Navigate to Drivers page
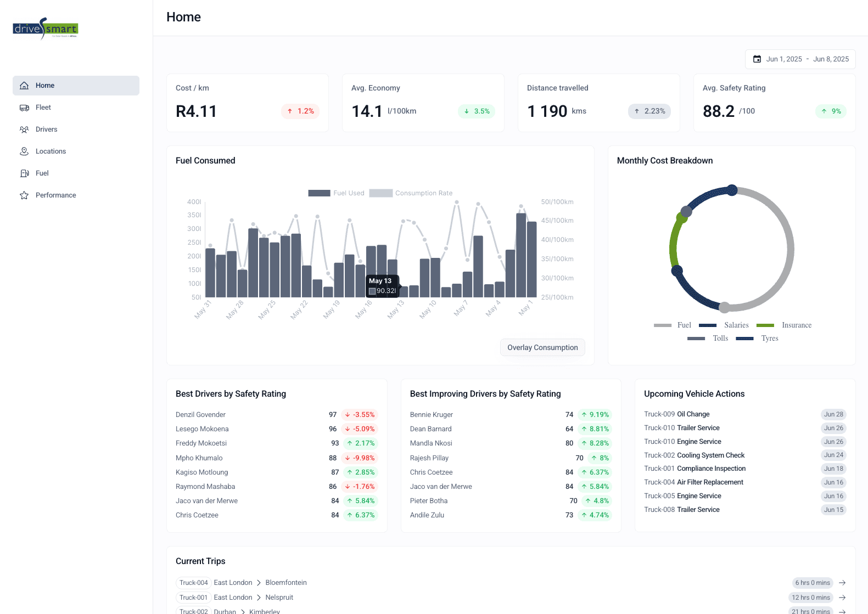Viewport: 868px width, 614px height. click(76, 129)
